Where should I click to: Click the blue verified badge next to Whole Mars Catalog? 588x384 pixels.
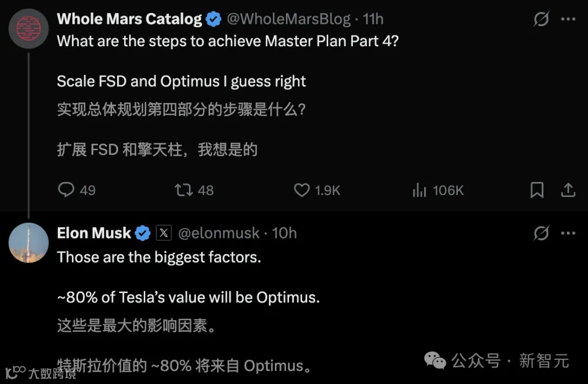click(213, 20)
